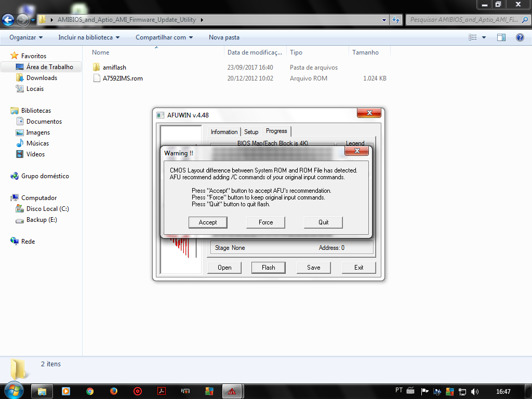Open Explorer help with the question-mark icon
532x399 pixels.
520,37
